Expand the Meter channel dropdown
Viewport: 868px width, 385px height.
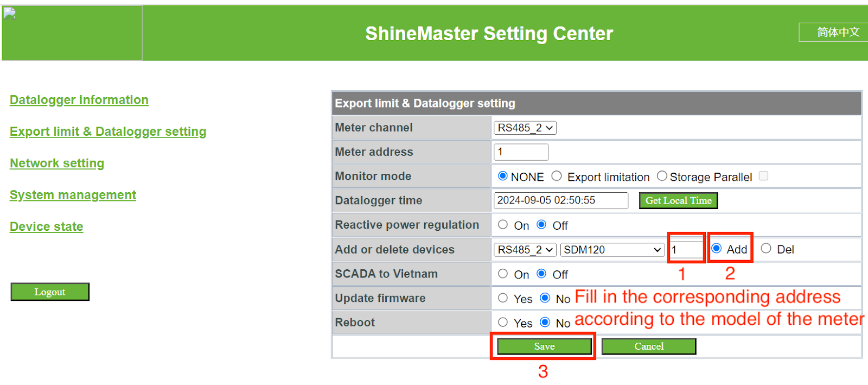click(x=525, y=128)
